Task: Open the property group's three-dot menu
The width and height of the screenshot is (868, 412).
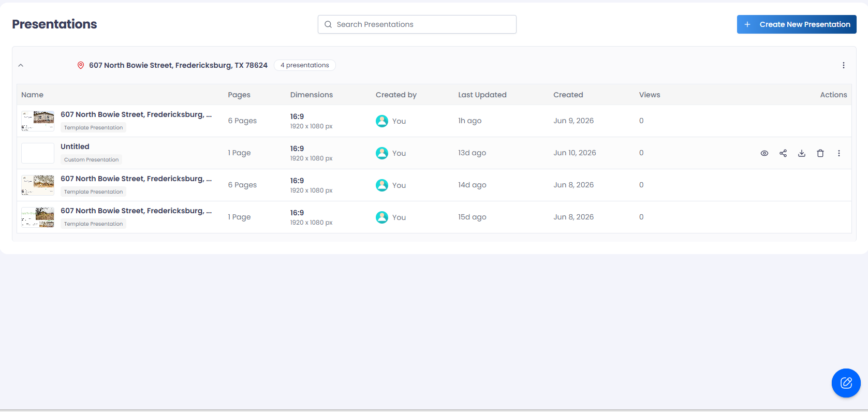Action: point(843,65)
